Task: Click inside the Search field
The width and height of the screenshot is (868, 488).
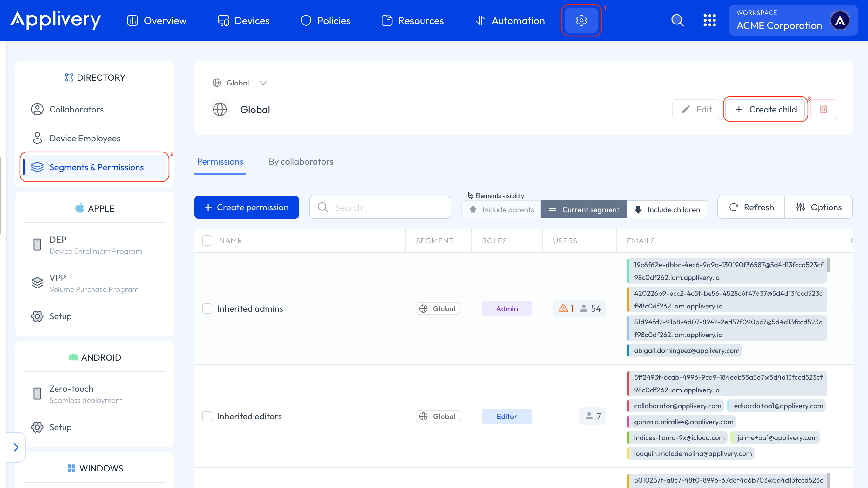Action: [x=380, y=207]
